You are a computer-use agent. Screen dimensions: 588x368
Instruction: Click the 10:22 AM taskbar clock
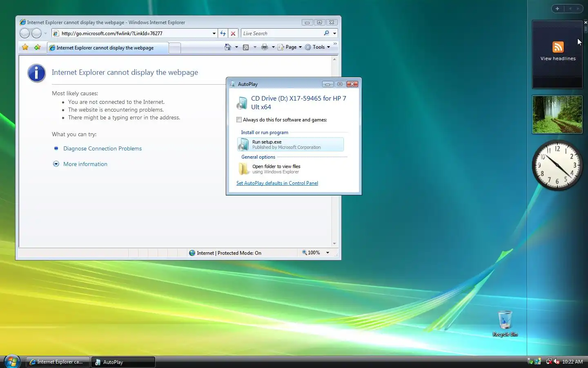click(x=572, y=362)
